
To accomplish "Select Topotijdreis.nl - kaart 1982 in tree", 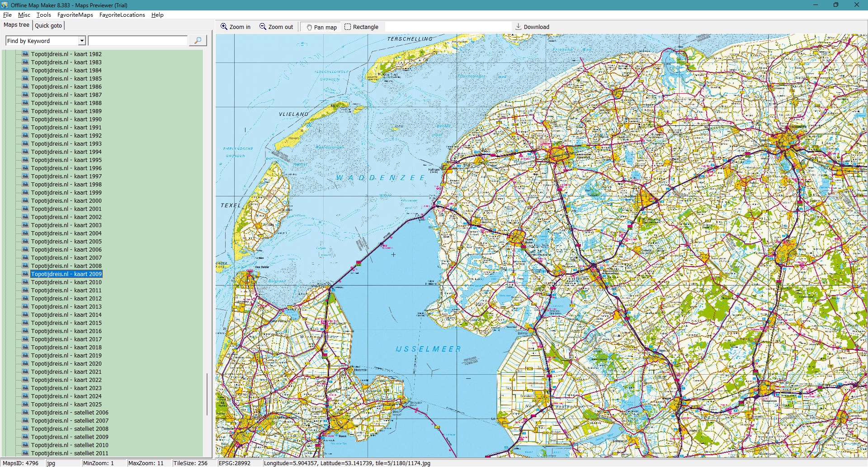I will pyautogui.click(x=66, y=54).
